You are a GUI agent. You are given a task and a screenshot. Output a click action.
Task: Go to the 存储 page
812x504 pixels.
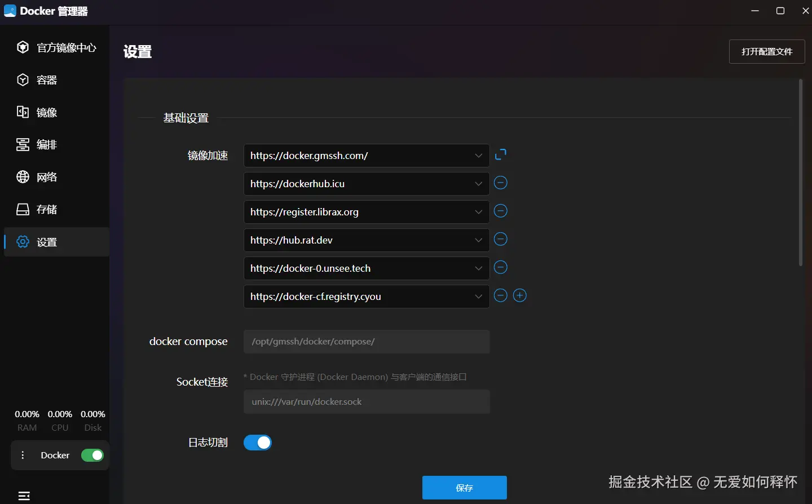click(x=56, y=210)
